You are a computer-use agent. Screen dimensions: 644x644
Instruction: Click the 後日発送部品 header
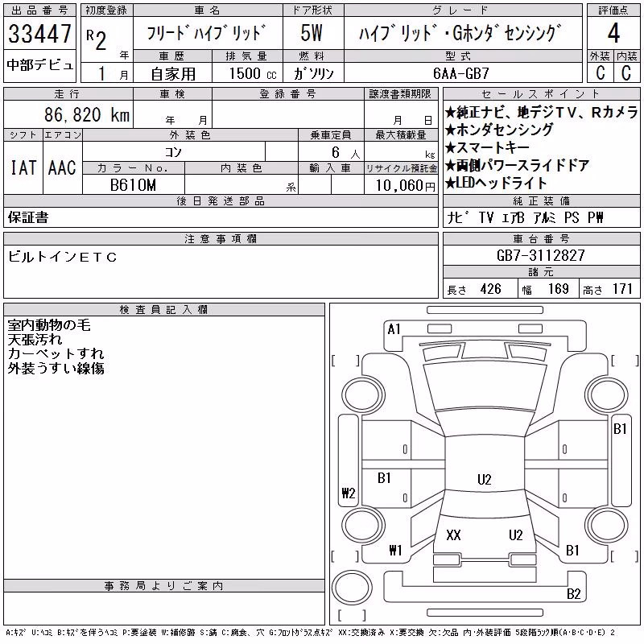(x=221, y=200)
